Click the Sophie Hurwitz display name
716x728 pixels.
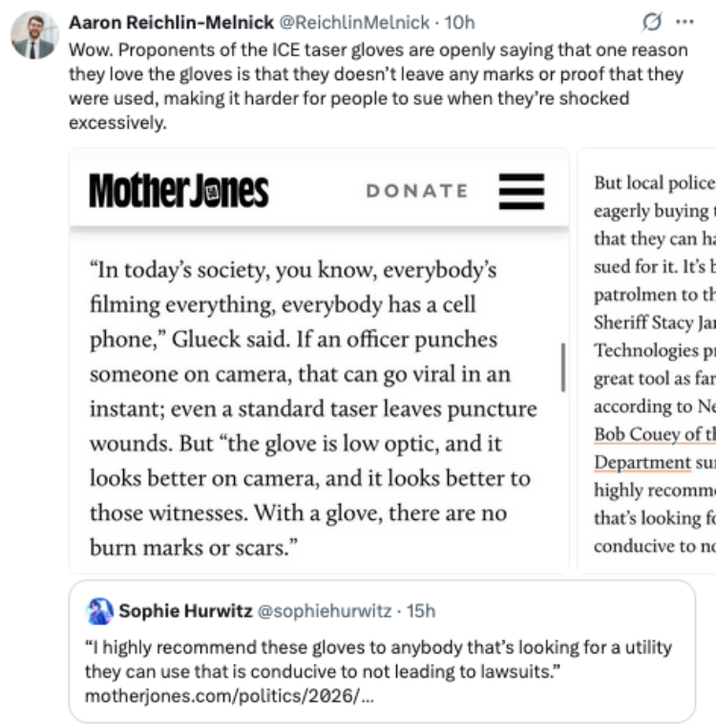click(x=185, y=611)
